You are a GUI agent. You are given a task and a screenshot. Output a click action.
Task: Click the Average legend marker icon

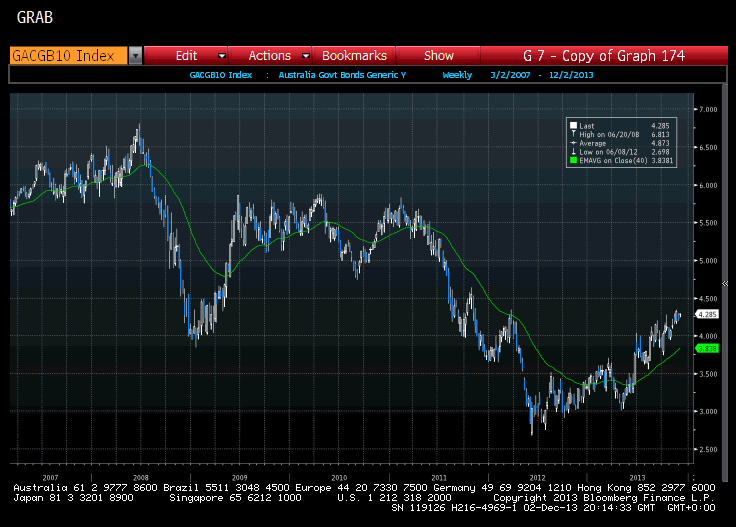pyautogui.click(x=572, y=143)
